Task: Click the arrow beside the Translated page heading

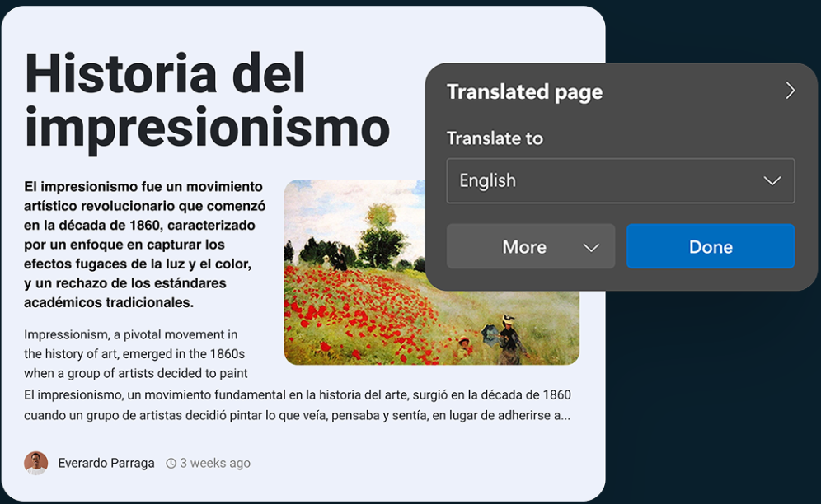Action: pyautogui.click(x=791, y=91)
